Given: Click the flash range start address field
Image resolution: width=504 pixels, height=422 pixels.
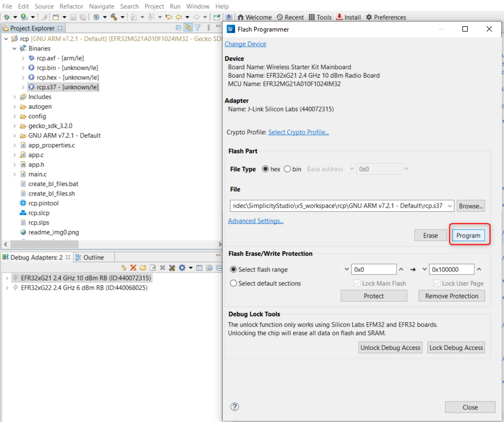Looking at the screenshot, I should (374, 270).
